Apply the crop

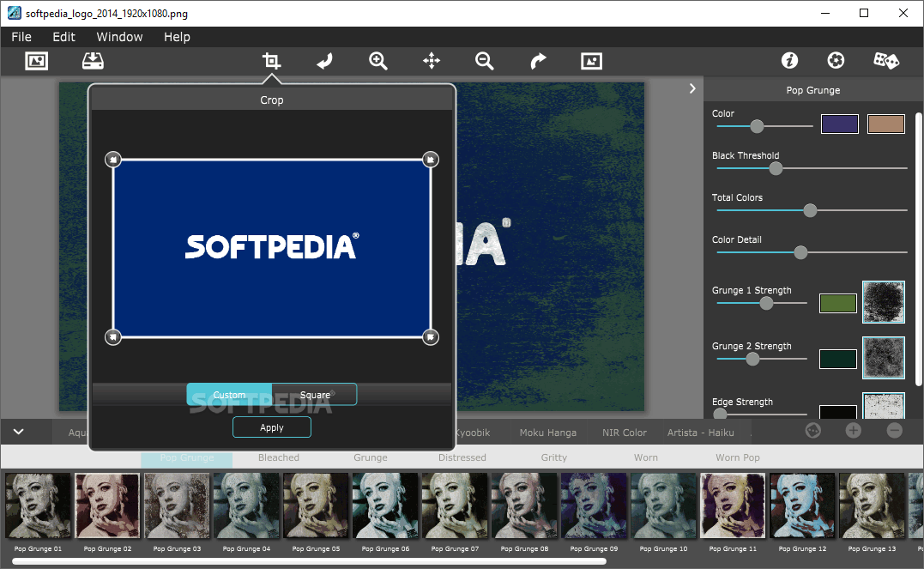tap(272, 427)
